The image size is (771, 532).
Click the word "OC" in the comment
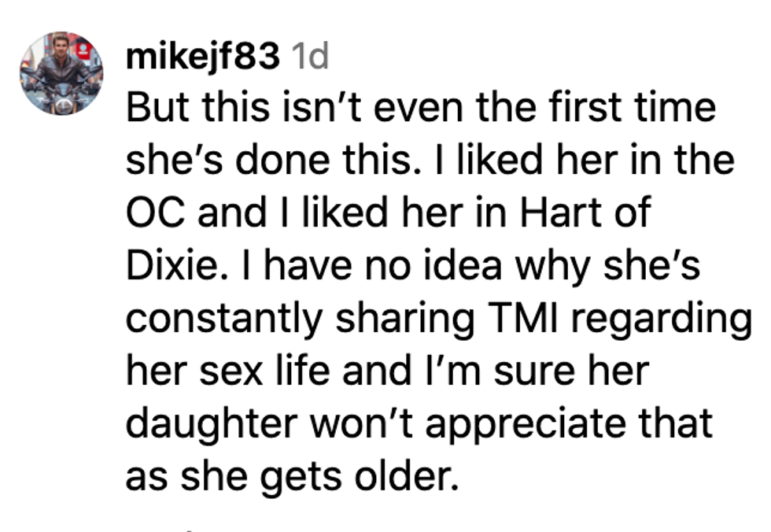click(155, 213)
